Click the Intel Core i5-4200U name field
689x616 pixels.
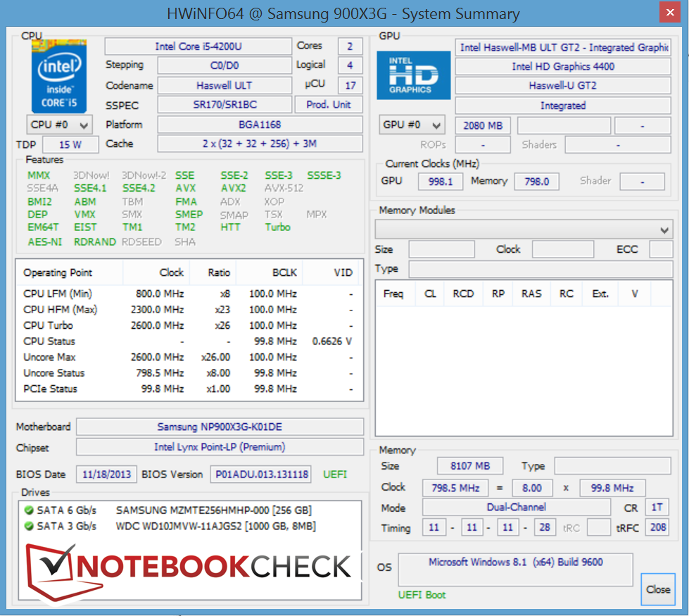click(x=198, y=46)
